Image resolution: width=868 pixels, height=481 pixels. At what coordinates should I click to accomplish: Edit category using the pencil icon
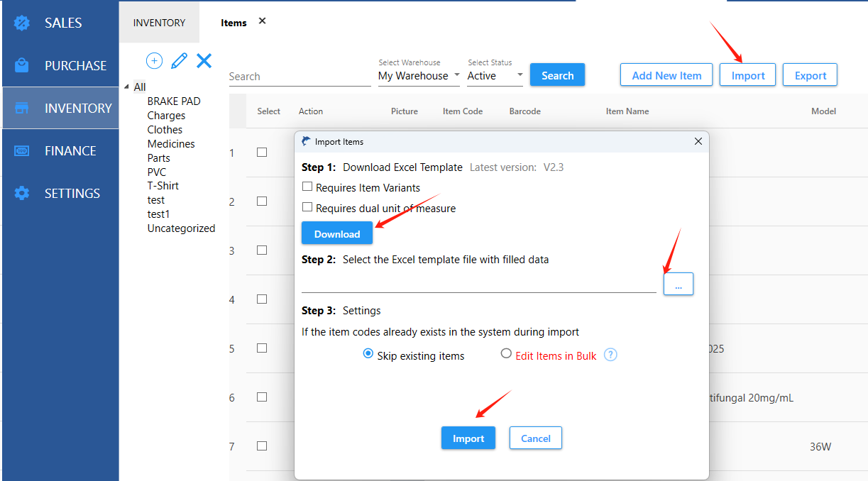(179, 61)
